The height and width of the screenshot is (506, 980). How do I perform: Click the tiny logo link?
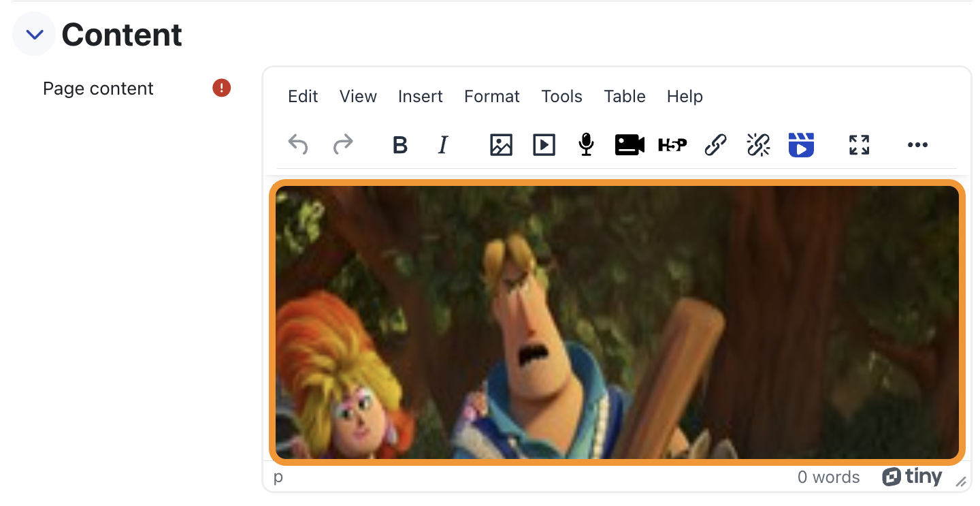912,477
